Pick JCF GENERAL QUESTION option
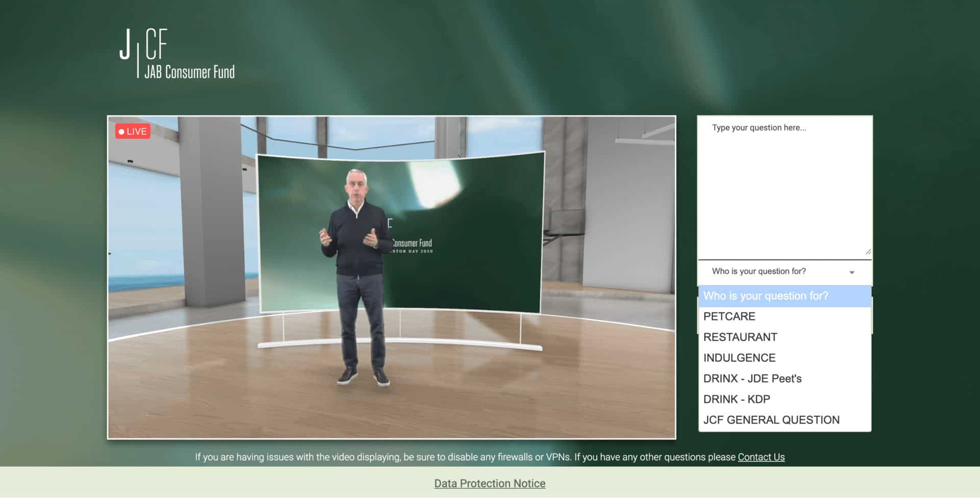980x499 pixels. click(x=771, y=420)
